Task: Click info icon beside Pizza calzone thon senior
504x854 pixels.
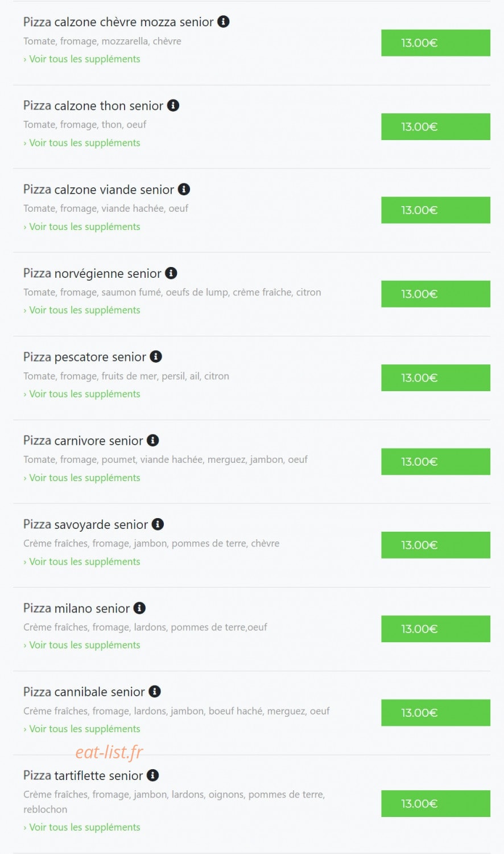Action: [173, 105]
